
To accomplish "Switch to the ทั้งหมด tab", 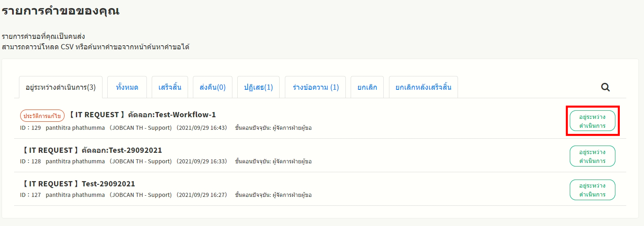I will (127, 87).
